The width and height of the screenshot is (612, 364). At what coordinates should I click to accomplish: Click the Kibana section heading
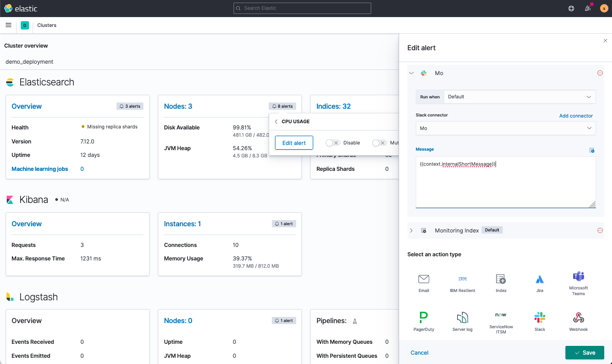34,200
